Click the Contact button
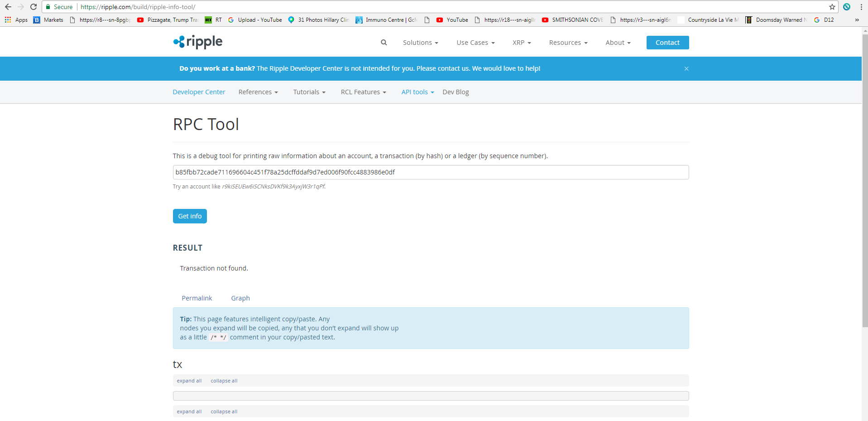The height and width of the screenshot is (421, 868). click(x=667, y=43)
